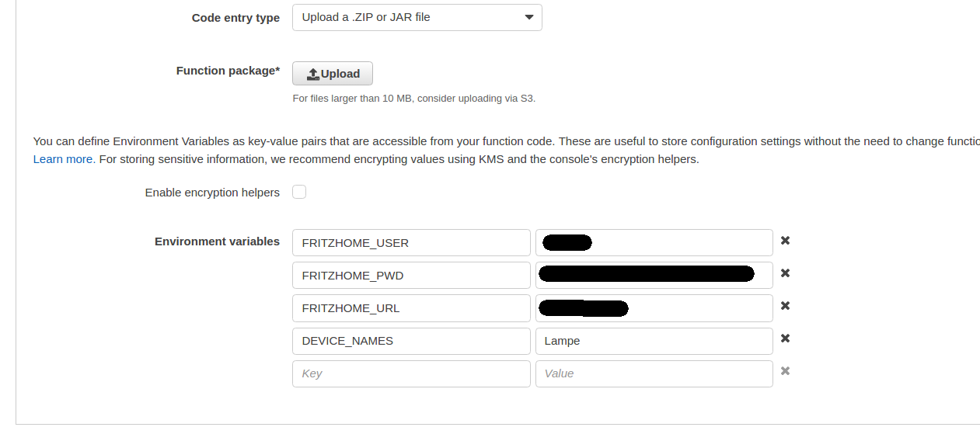The image size is (980, 448).
Task: Click the empty Value input field
Action: pos(654,373)
